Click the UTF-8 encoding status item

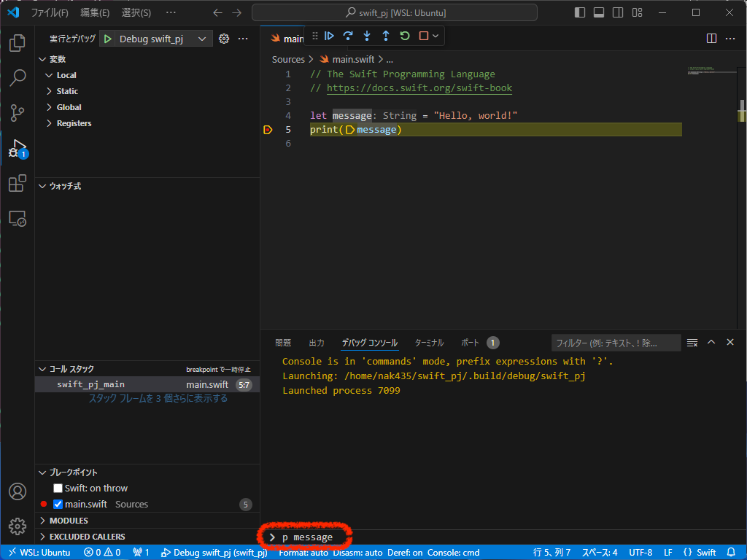click(x=640, y=553)
